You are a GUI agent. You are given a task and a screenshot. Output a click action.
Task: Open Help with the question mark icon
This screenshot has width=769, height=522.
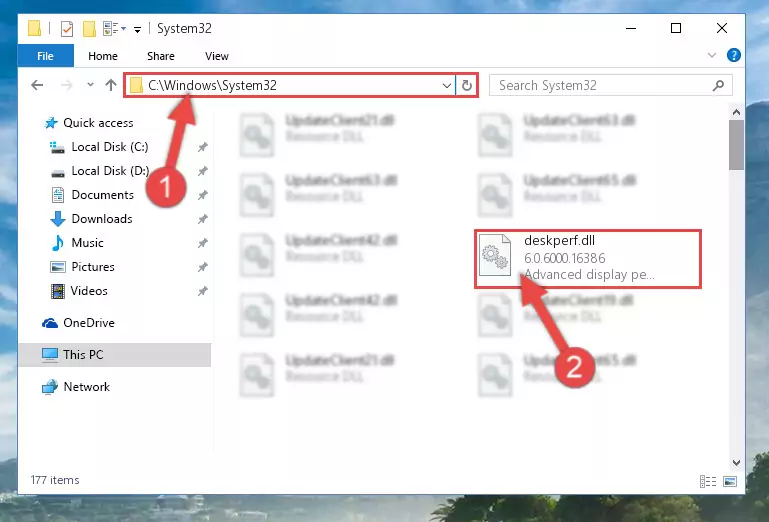tap(734, 55)
